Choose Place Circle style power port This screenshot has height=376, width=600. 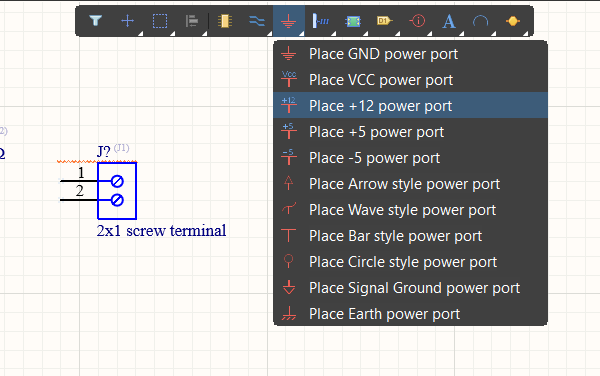click(410, 262)
